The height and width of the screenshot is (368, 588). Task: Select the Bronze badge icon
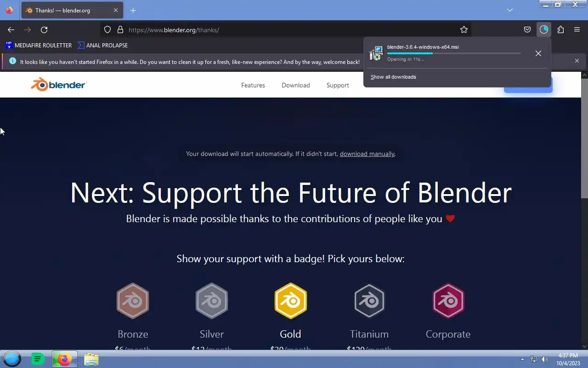tap(133, 301)
